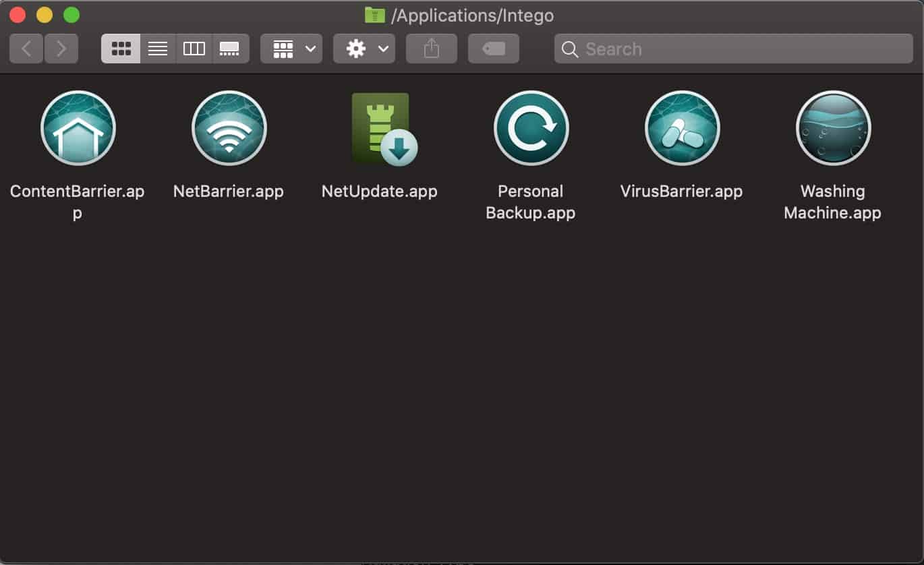
Task: Open the group-by arrangement dropdown
Action: tap(291, 49)
